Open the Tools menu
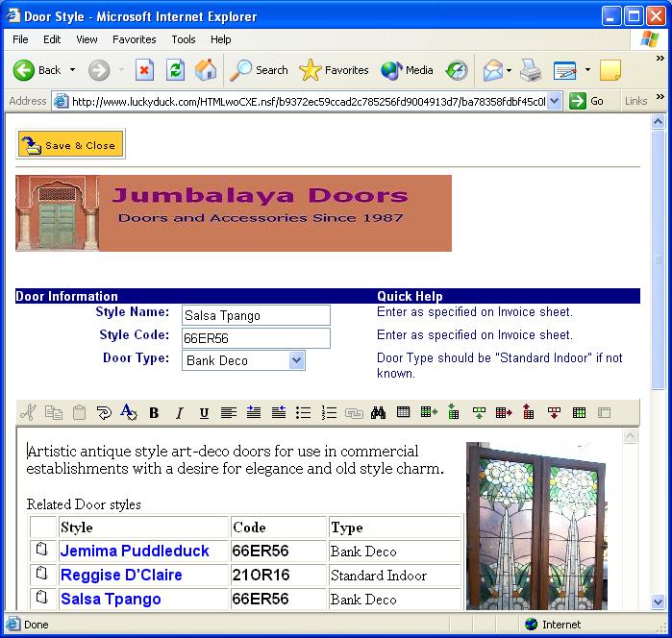Viewport: 672px width, 638px height. tap(184, 39)
